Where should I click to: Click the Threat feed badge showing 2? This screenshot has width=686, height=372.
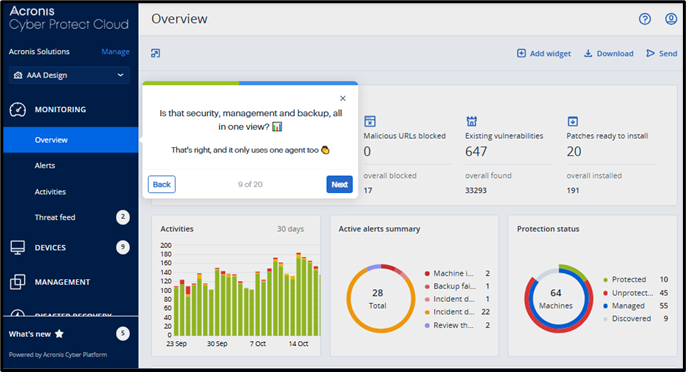(123, 217)
